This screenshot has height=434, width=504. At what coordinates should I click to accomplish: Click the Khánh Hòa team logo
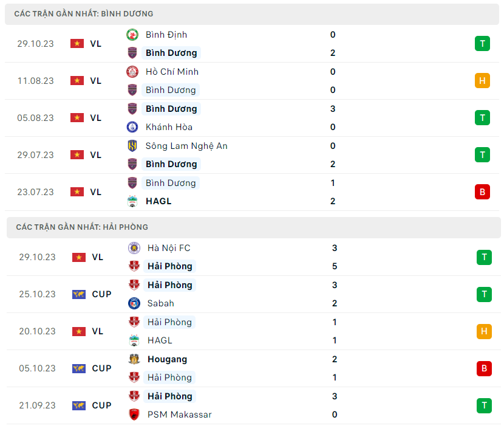click(x=132, y=127)
